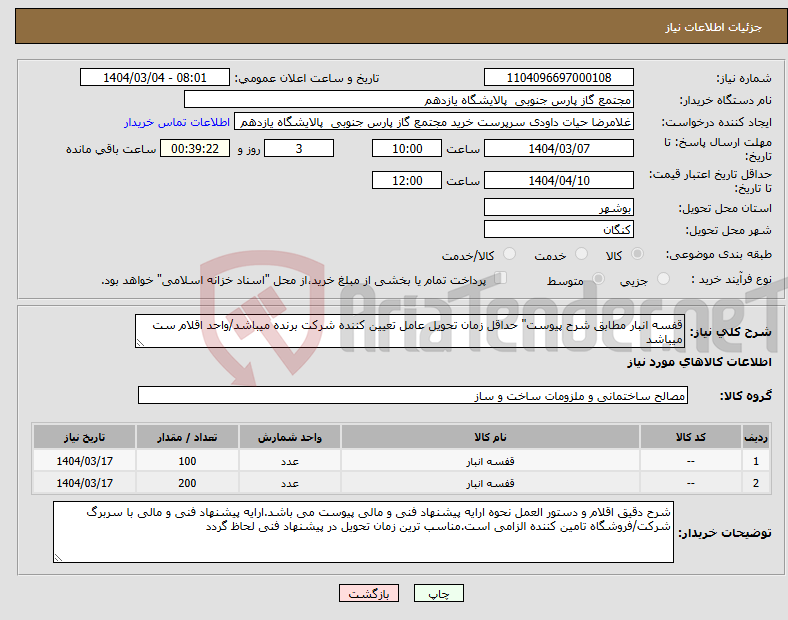Click the delivery city field کنگان
This screenshot has height=620, width=788.
(558, 229)
